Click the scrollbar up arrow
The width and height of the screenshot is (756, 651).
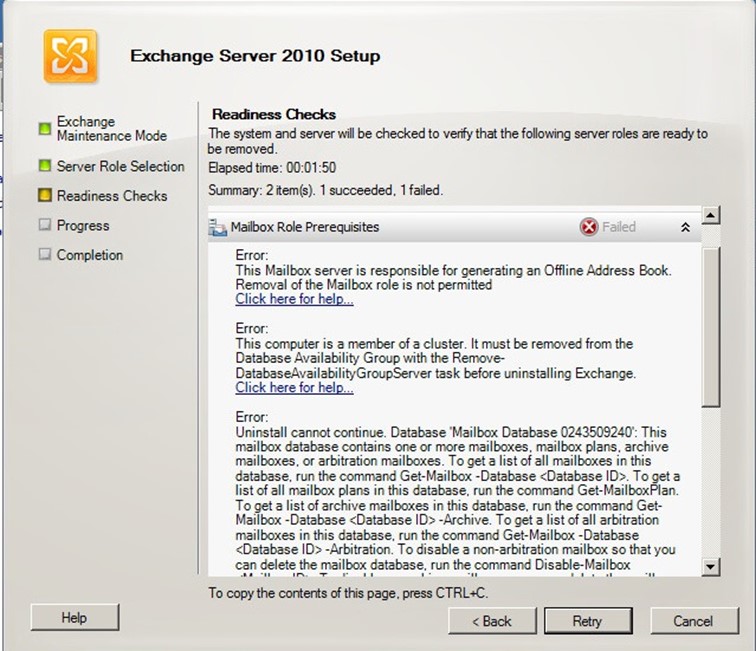pyautogui.click(x=711, y=215)
